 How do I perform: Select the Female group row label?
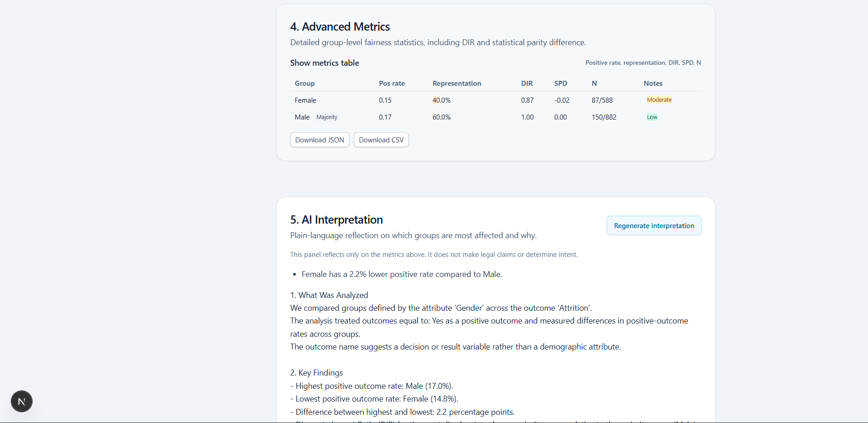pyautogui.click(x=305, y=100)
